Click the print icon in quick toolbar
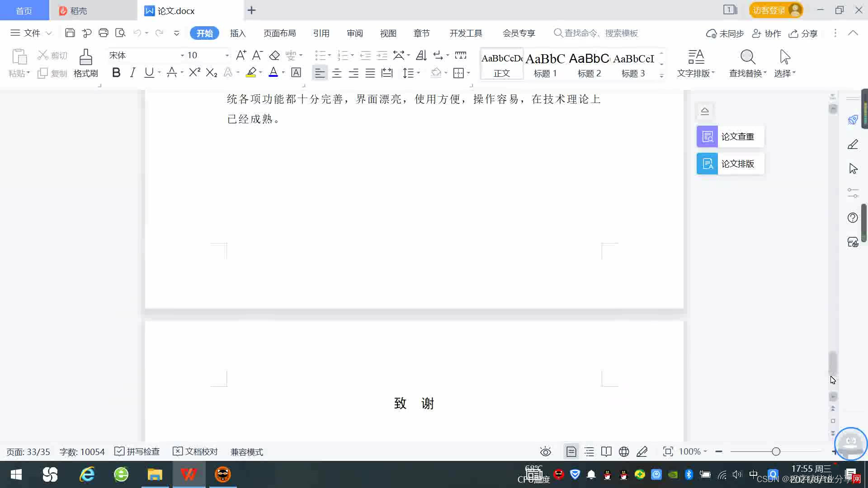The height and width of the screenshot is (488, 868). point(104,33)
